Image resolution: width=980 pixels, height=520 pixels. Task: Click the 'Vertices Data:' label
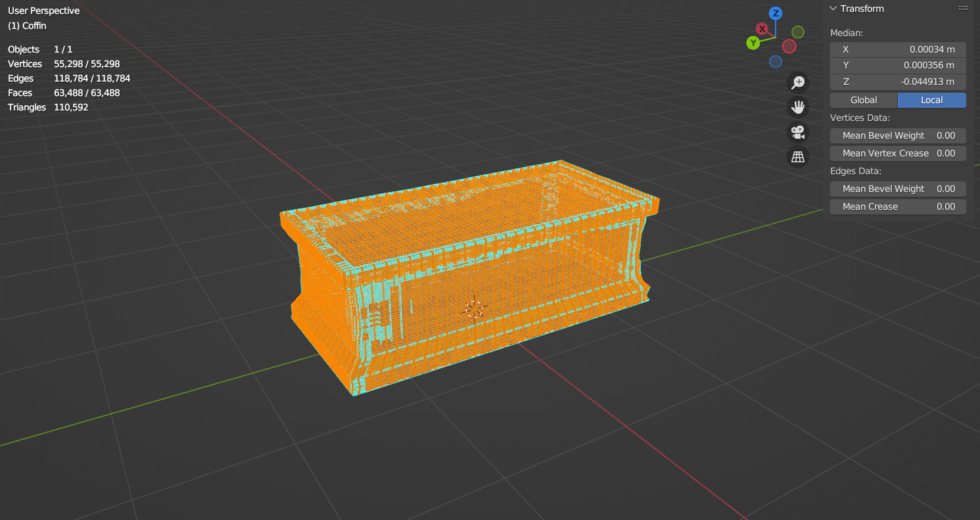(860, 118)
